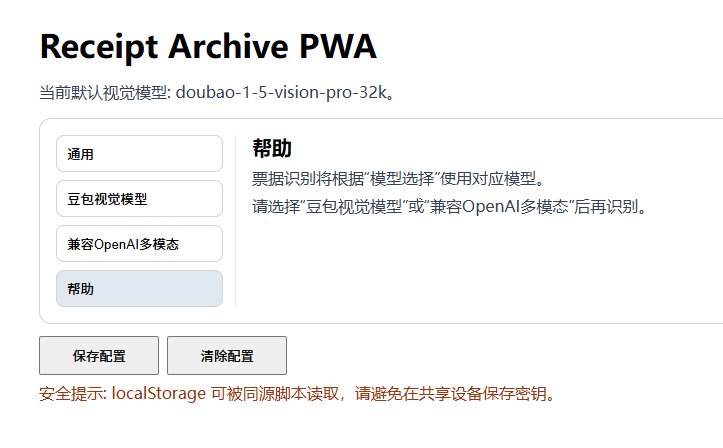The height and width of the screenshot is (448, 723).
Task: Click the 安全提示 warning label
Action: coord(71,392)
